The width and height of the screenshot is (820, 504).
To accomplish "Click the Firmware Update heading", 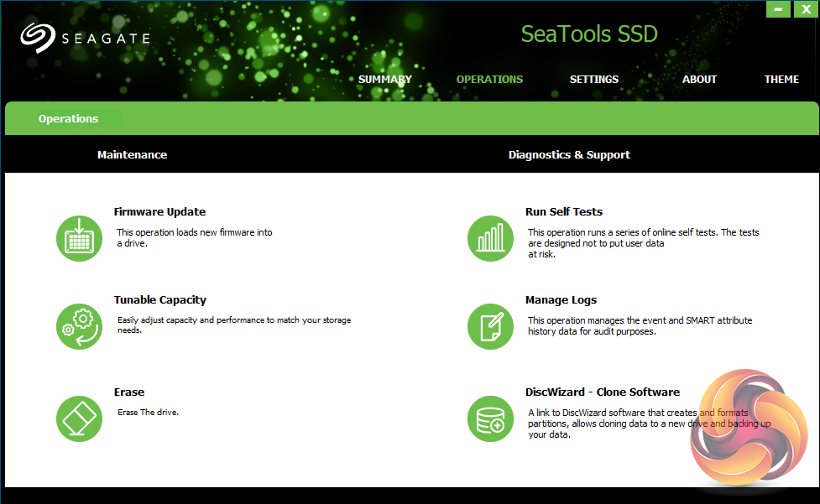I will [159, 211].
